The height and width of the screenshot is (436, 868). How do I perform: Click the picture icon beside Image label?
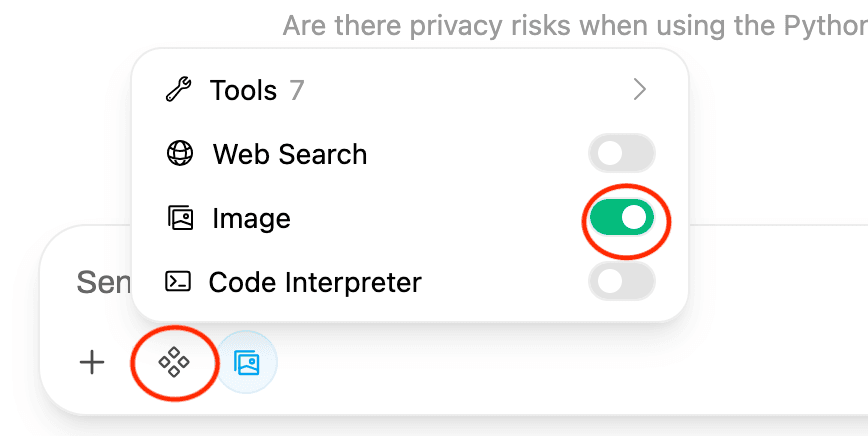179,218
